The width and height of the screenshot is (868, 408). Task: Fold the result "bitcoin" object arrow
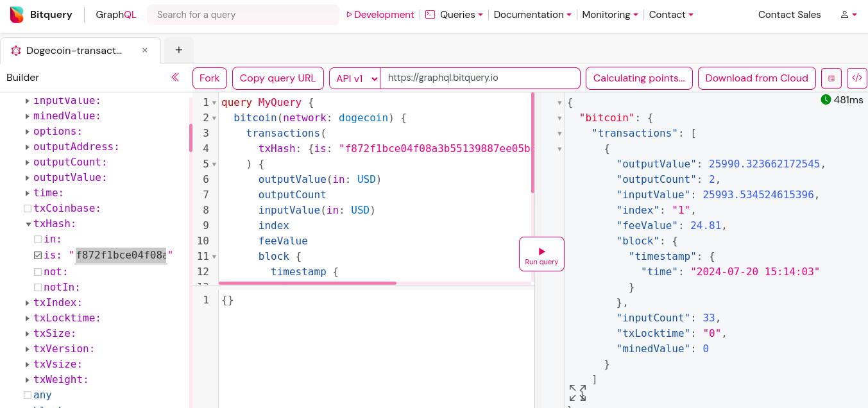559,118
